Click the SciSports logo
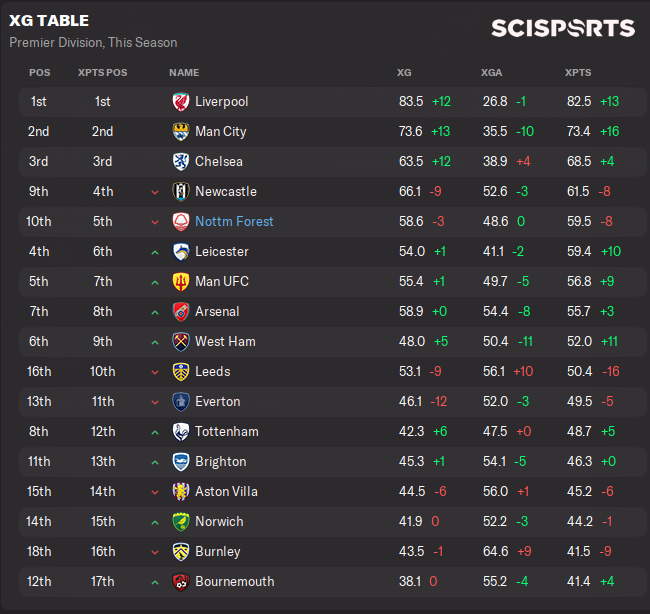The image size is (650, 614). pos(563,28)
